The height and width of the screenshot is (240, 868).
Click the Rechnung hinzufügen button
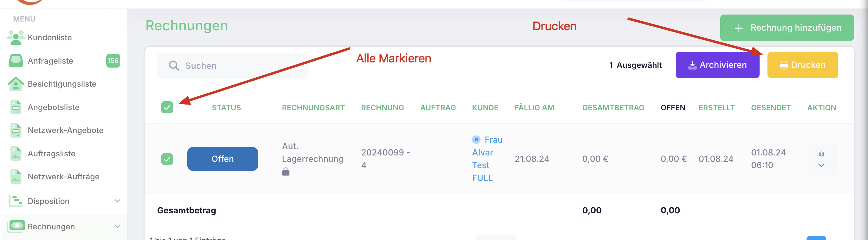tap(787, 28)
